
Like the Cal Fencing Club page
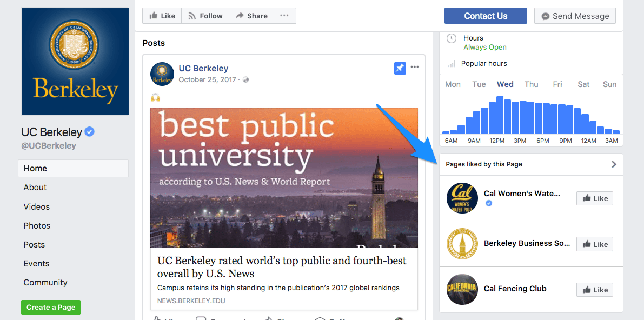tap(594, 289)
